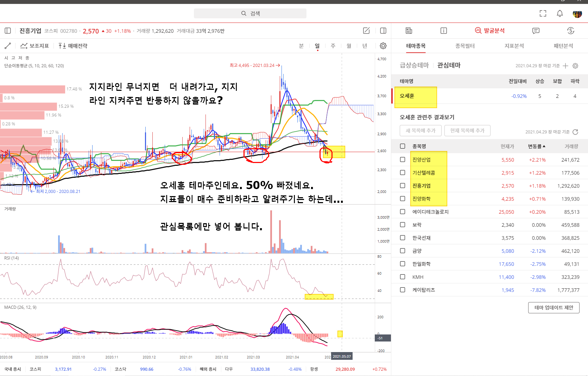Click the search box at top
This screenshot has height=376, width=588.
(250, 13)
